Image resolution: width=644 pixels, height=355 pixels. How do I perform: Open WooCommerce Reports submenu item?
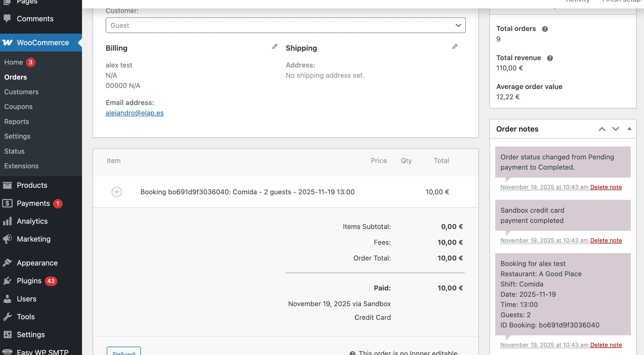click(17, 122)
